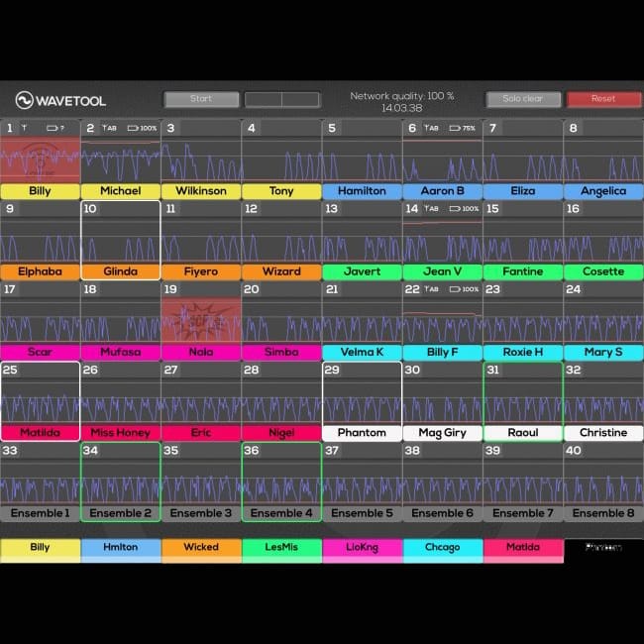Select the LioKng group tab
The width and height of the screenshot is (644, 644).
(363, 550)
